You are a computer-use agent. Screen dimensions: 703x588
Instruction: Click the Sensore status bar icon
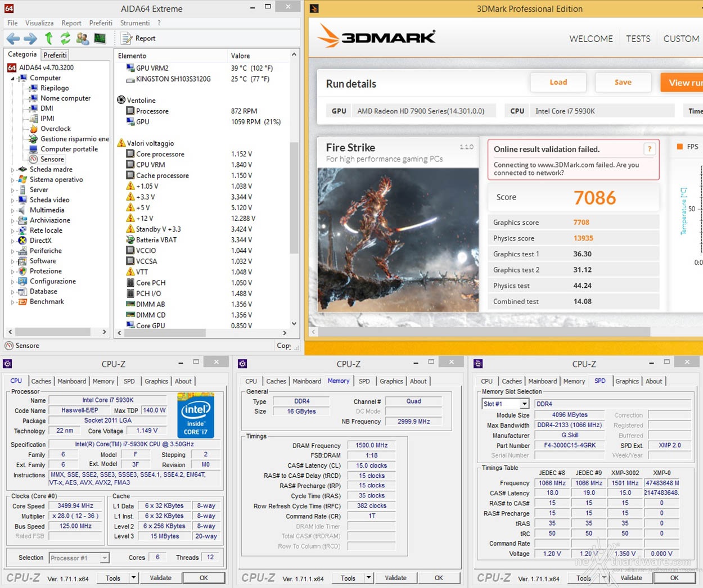tap(9, 346)
